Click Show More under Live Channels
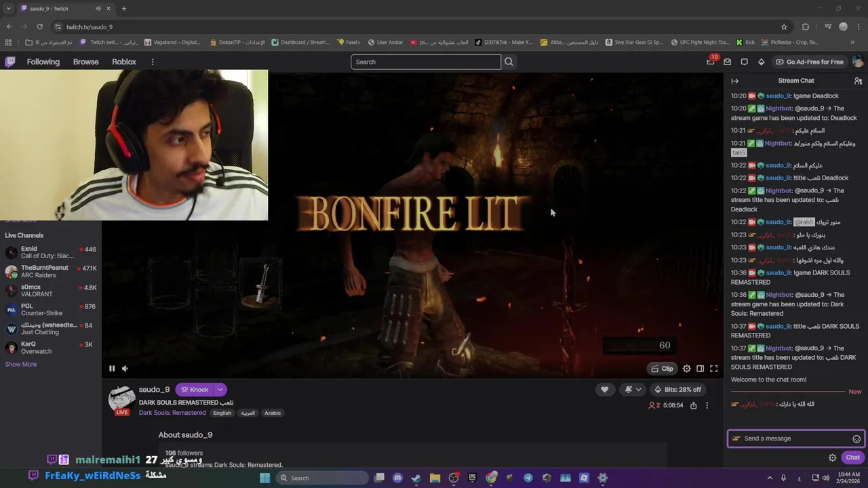 pyautogui.click(x=21, y=365)
